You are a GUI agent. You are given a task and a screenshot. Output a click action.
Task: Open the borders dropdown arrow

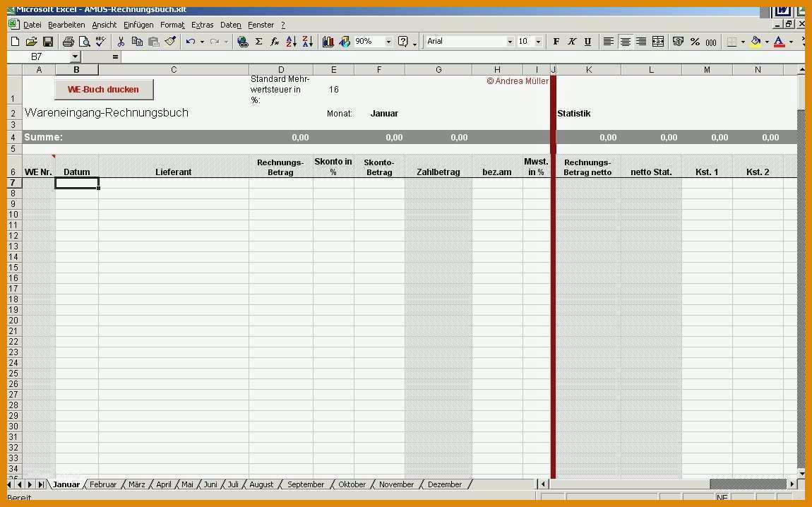(743, 42)
